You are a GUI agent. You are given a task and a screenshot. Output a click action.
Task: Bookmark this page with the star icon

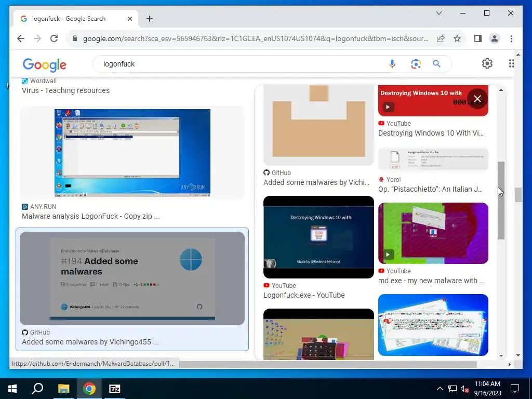[457, 38]
